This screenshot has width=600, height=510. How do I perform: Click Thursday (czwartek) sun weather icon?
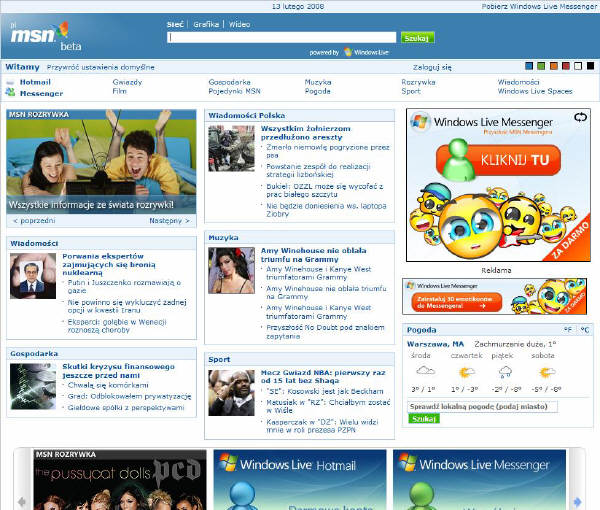point(466,372)
